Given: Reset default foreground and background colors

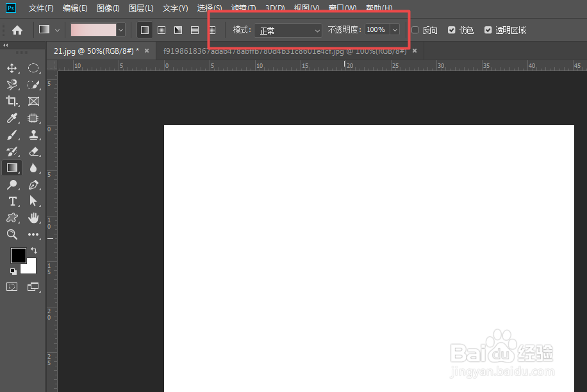Looking at the screenshot, I should point(13,271).
